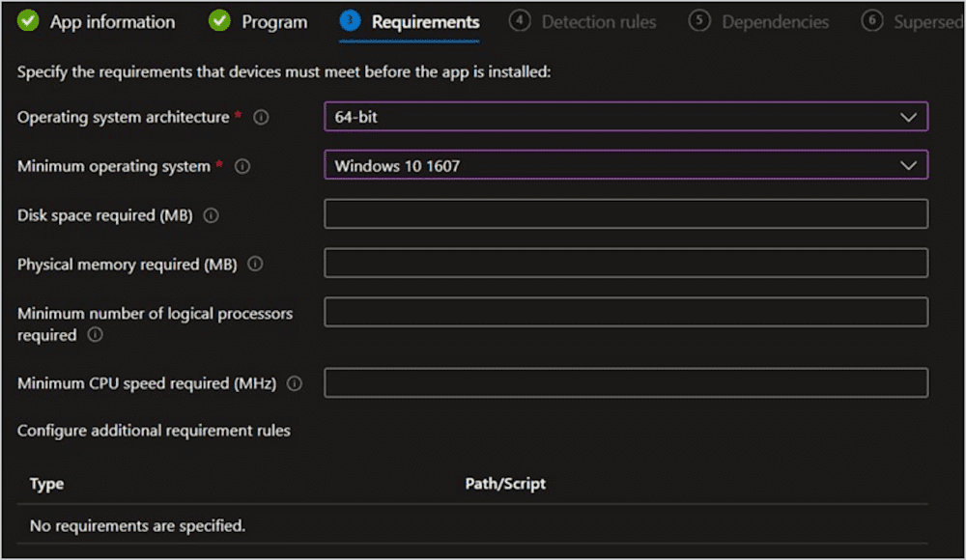Show info tooltip for Physical memory required
The image size is (966, 560).
click(255, 265)
